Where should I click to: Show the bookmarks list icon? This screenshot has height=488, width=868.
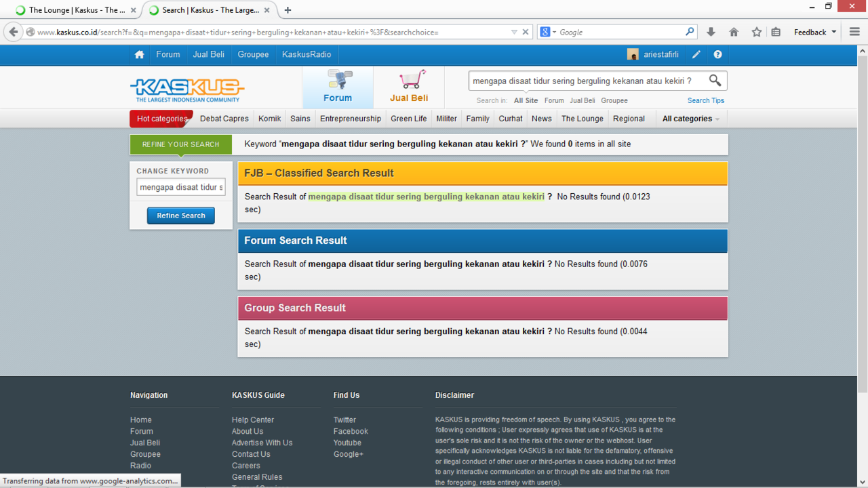tap(776, 32)
